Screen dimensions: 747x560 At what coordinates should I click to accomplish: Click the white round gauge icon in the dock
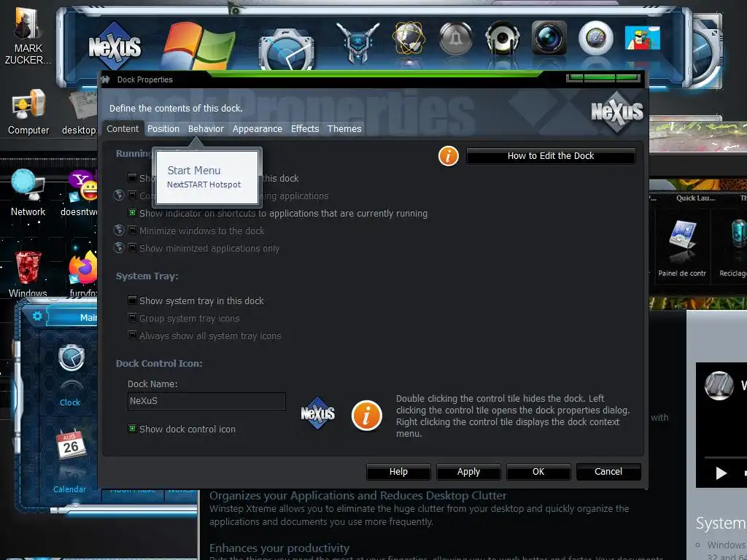coord(595,38)
